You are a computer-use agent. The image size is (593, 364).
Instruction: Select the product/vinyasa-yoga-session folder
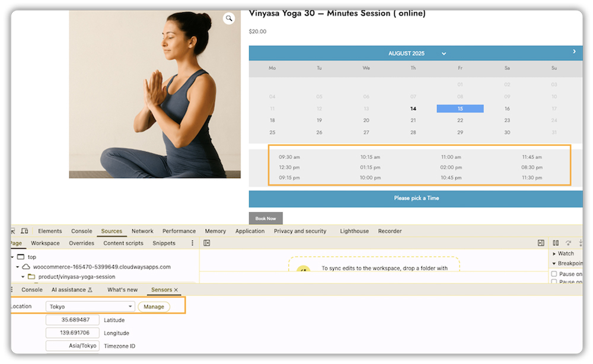(76, 277)
